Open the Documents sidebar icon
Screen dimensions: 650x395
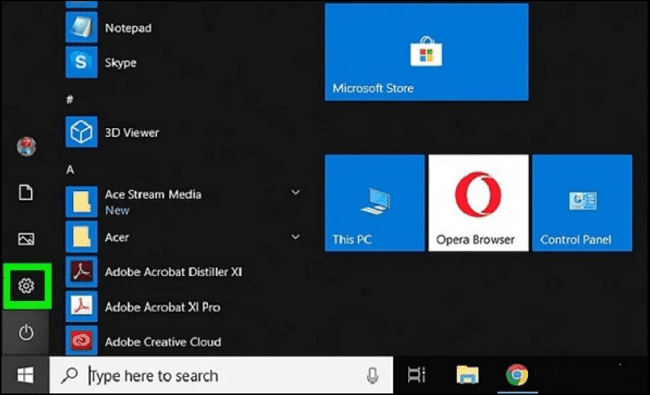26,193
